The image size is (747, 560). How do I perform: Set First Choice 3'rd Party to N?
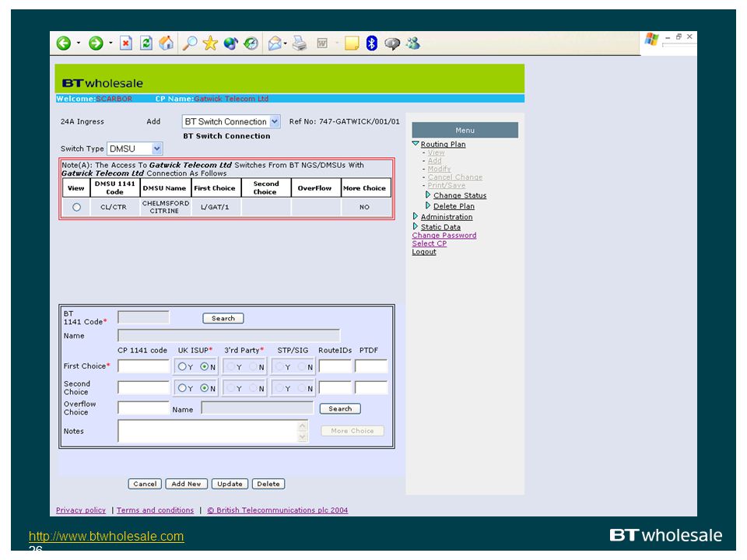point(254,366)
